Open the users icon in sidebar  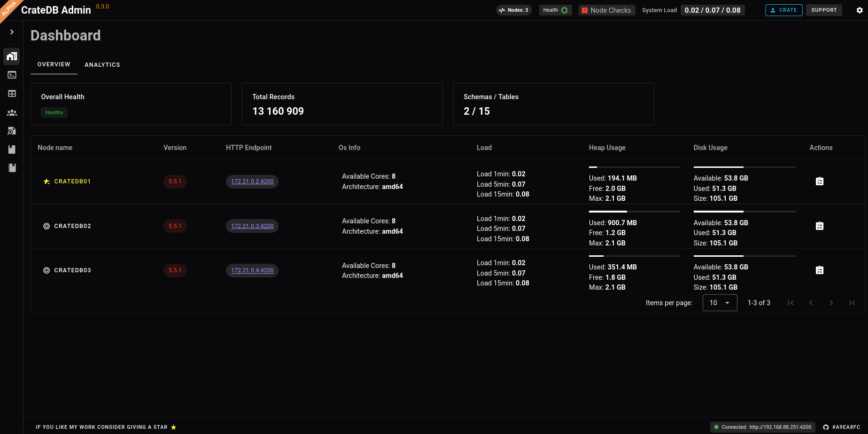12,113
